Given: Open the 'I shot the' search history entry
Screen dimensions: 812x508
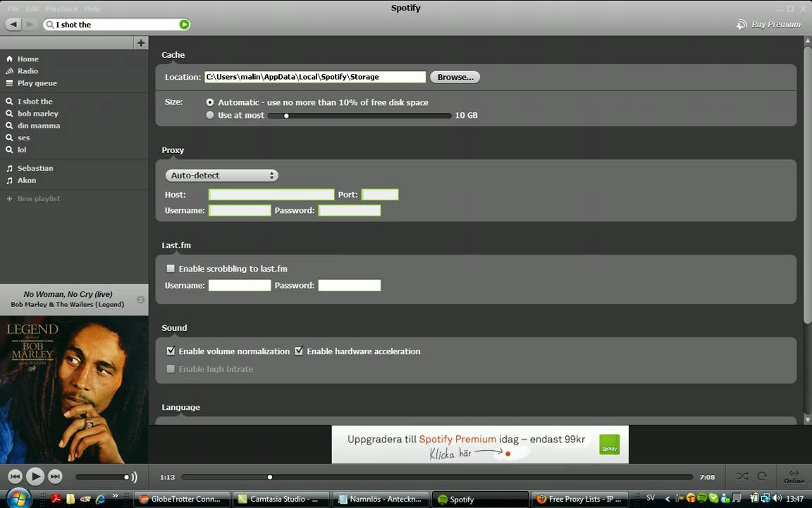Looking at the screenshot, I should [35, 102].
